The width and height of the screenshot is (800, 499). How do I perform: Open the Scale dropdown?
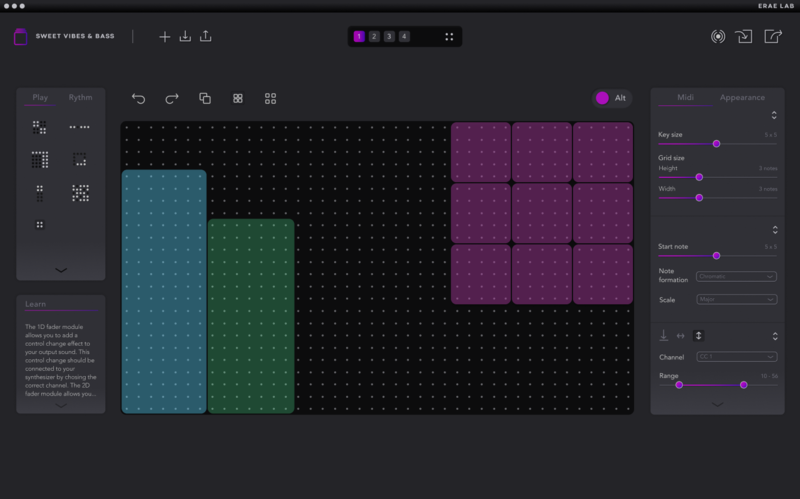coord(736,299)
